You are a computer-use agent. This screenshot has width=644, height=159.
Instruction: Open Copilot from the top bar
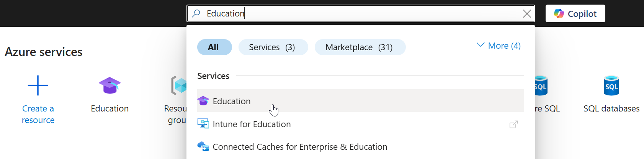click(575, 13)
